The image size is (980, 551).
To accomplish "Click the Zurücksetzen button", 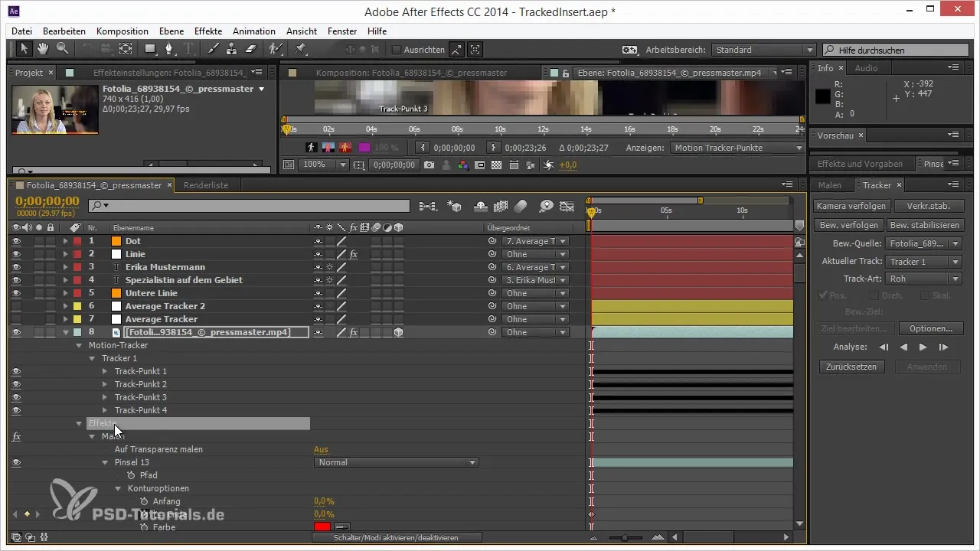I will (851, 367).
